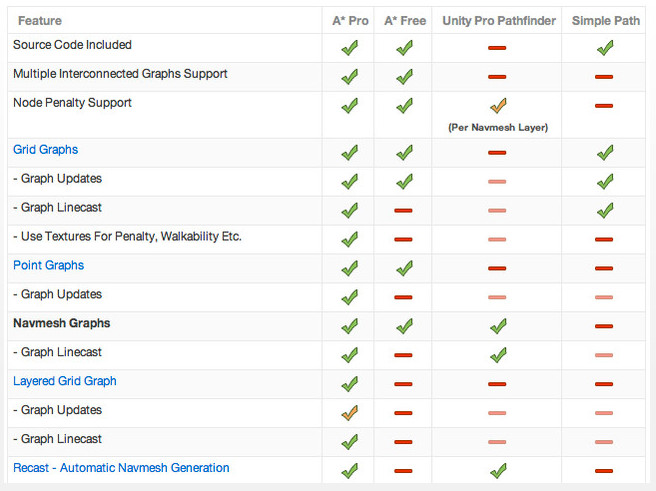Click green check for Source Code under Simple Path
The image size is (656, 491).
coord(605,48)
